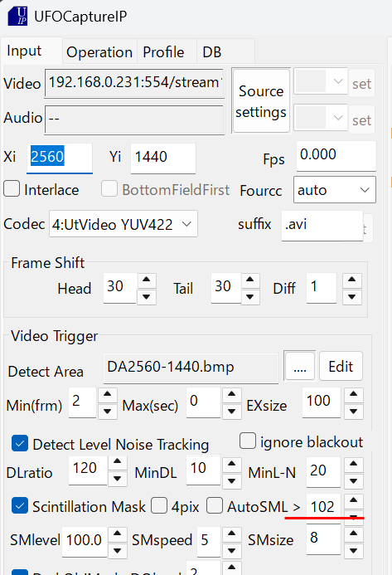Image resolution: width=392 pixels, height=575 pixels.
Task: Increase the Min(frm) value
Action: click(x=108, y=395)
